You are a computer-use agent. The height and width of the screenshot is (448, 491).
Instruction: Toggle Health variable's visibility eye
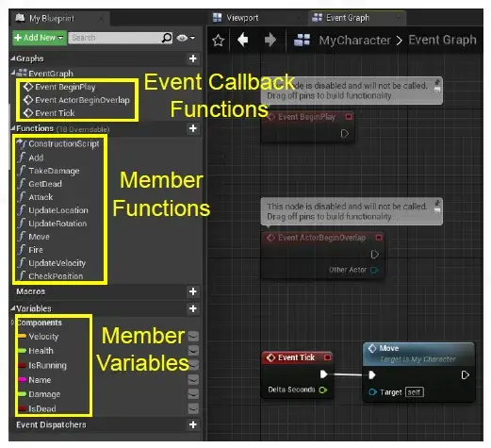[193, 351]
